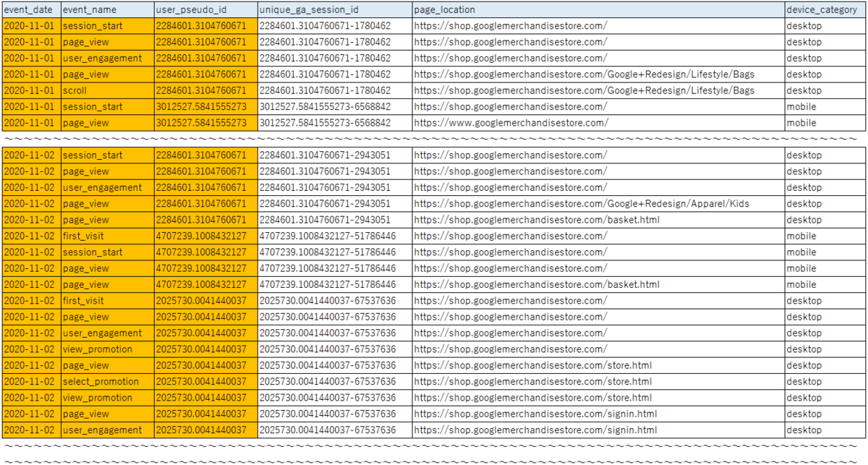Select the unique_ga_session_id column header

335,10
